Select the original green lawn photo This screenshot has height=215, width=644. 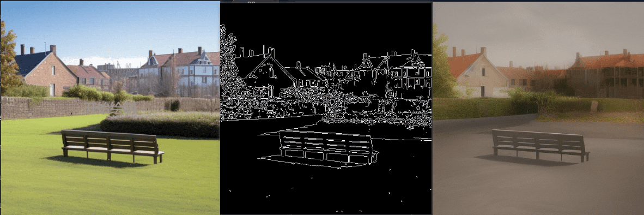(x=110, y=107)
